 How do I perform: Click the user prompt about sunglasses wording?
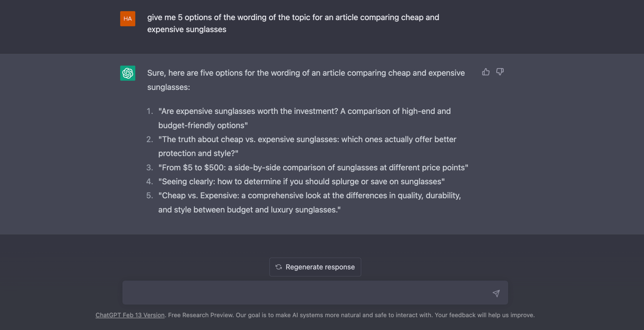coord(293,23)
